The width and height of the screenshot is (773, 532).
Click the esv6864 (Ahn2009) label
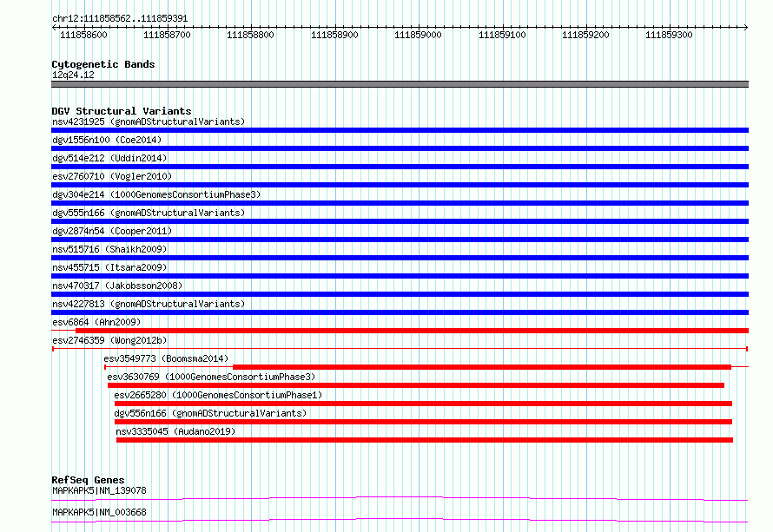(x=96, y=322)
